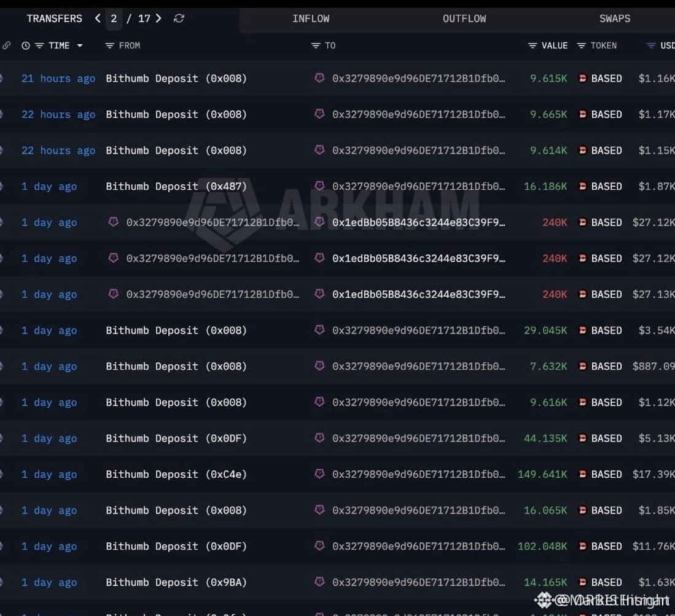
Task: Click recipient address icon in 16.065K row
Action: pyautogui.click(x=319, y=510)
